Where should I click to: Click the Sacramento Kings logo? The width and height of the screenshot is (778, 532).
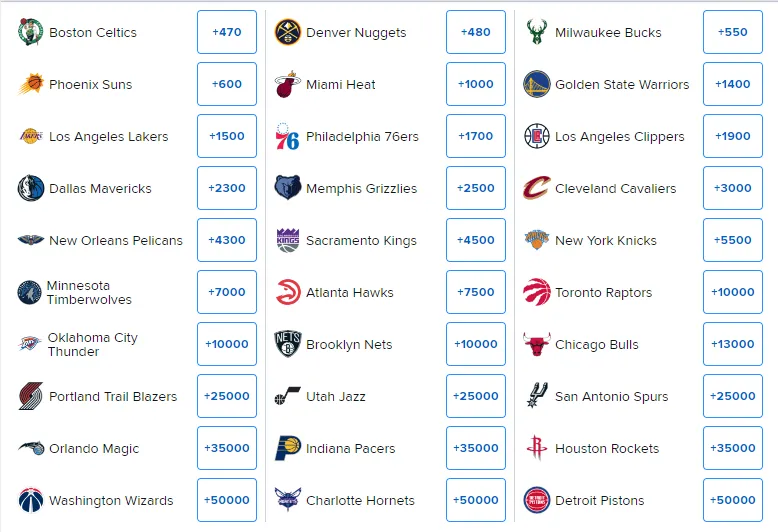pos(288,240)
